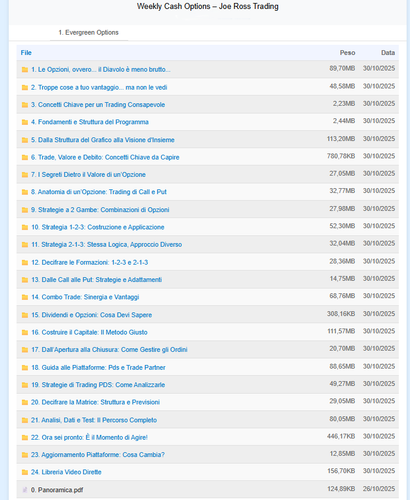Open '8. Anatomia di un'Opzione: Trading di Call e Put'
Image resolution: width=410 pixels, height=500 pixels.
point(99,192)
